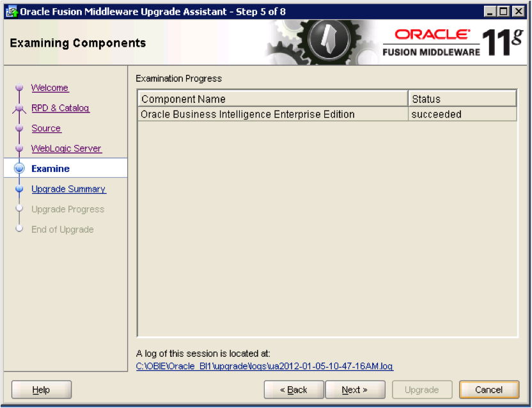532x408 pixels.
Task: Click the Upgrade Progress step bullet icon
Action: (19, 208)
